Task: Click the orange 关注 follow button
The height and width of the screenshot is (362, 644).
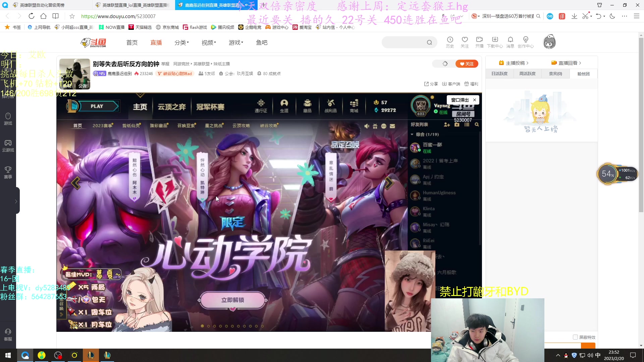Action: [x=467, y=64]
